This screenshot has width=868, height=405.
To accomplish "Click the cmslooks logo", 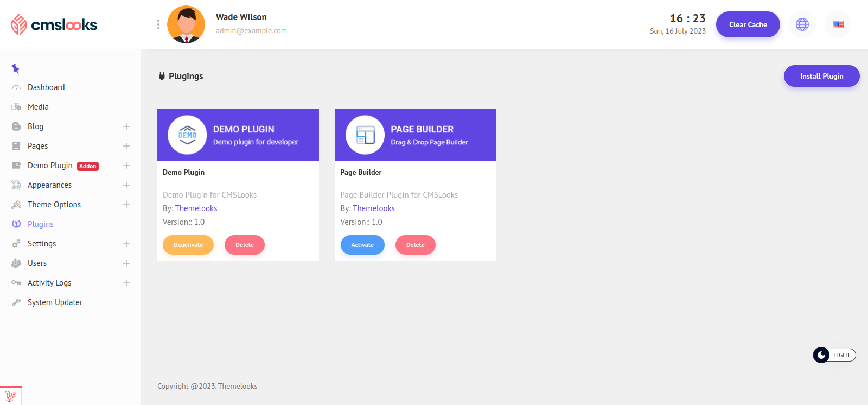I will (x=54, y=24).
